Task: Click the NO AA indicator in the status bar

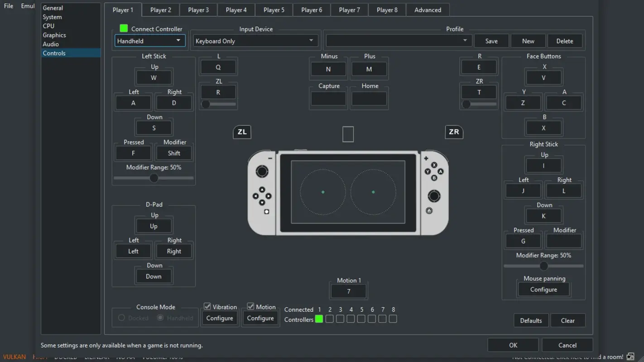Action: pyautogui.click(x=125, y=357)
